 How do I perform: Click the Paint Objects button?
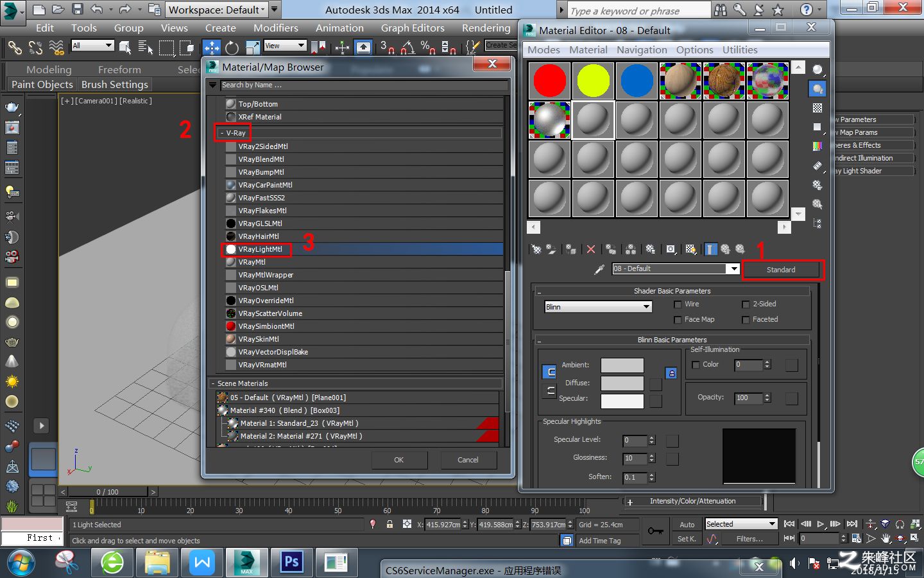tap(42, 85)
